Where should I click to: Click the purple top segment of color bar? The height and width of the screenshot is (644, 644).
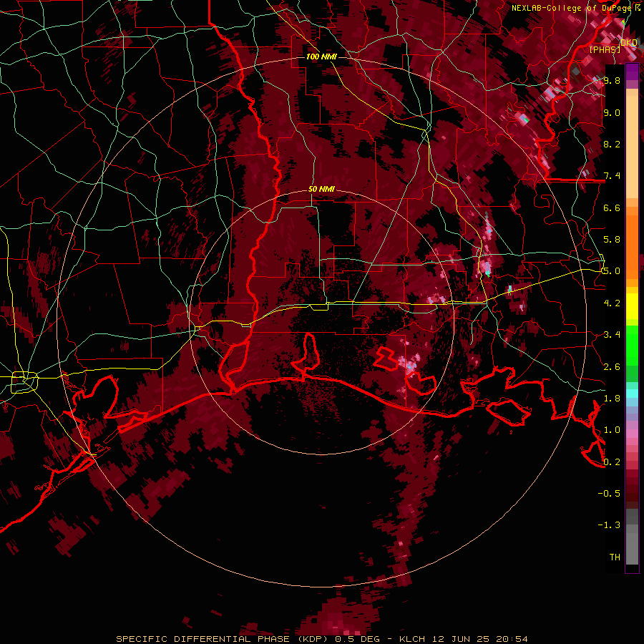pyautogui.click(x=632, y=72)
